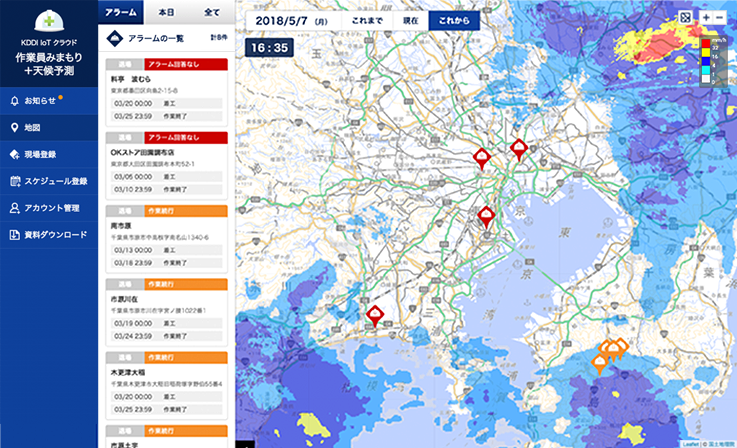
Task: Click the 03/10 23:59 作業終了 row
Action: point(166,189)
